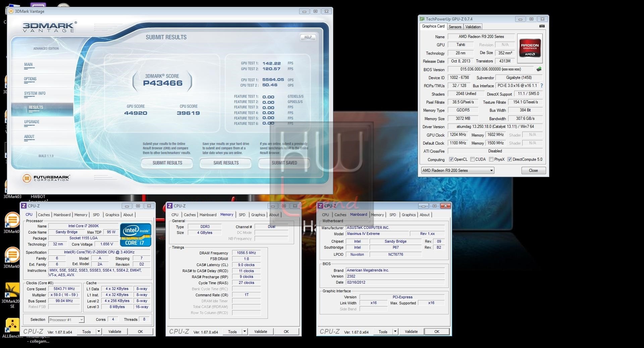The image size is (644, 348).
Task: Click the Submit Saved button
Action: point(284,163)
